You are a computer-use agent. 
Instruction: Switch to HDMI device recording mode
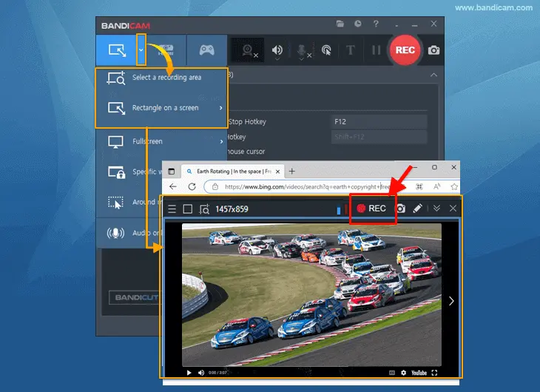click(166, 50)
